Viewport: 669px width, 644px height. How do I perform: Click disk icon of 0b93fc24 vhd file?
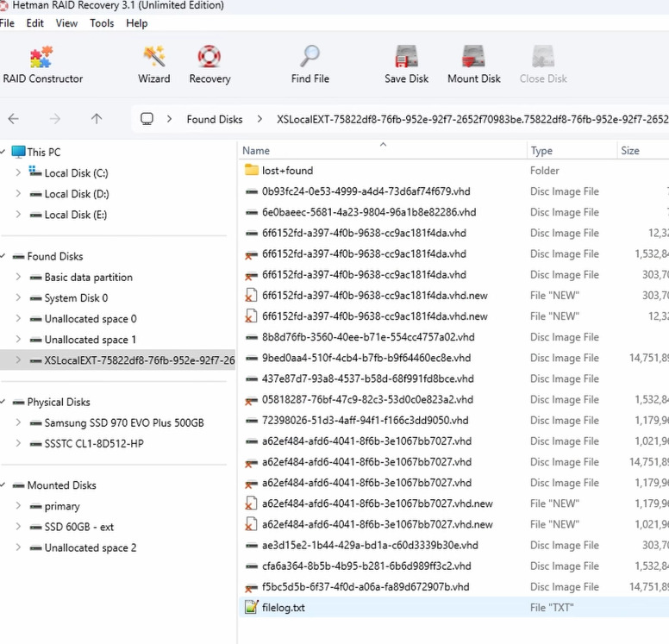(x=252, y=191)
